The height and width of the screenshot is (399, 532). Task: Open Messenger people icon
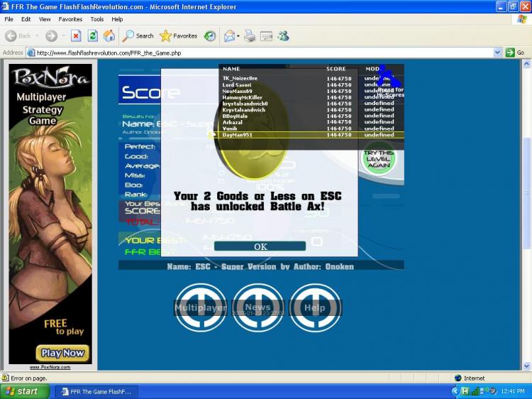(x=283, y=35)
